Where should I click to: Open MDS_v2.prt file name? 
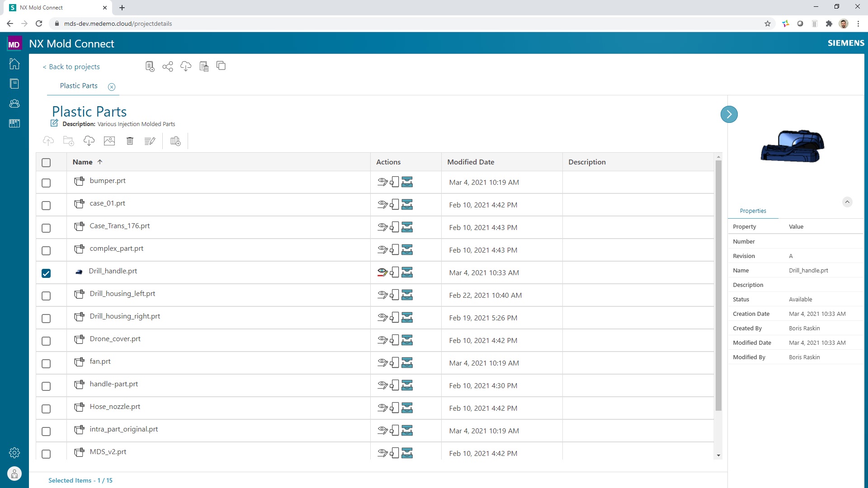(108, 452)
